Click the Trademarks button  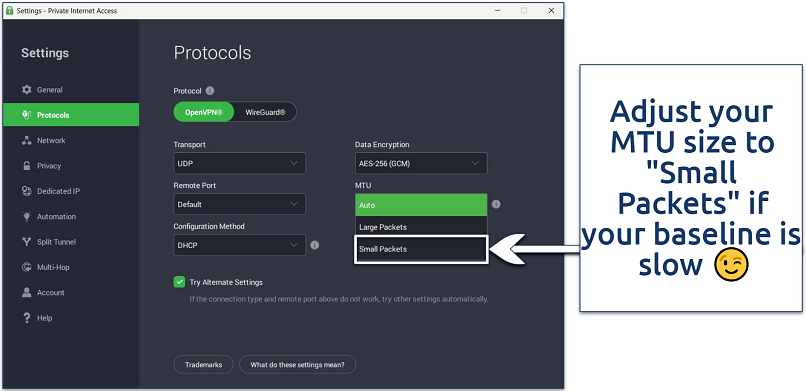coord(204,365)
